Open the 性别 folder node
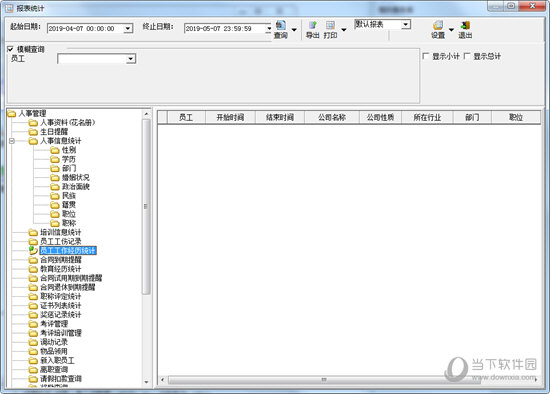This screenshot has width=550, height=394. (x=63, y=150)
